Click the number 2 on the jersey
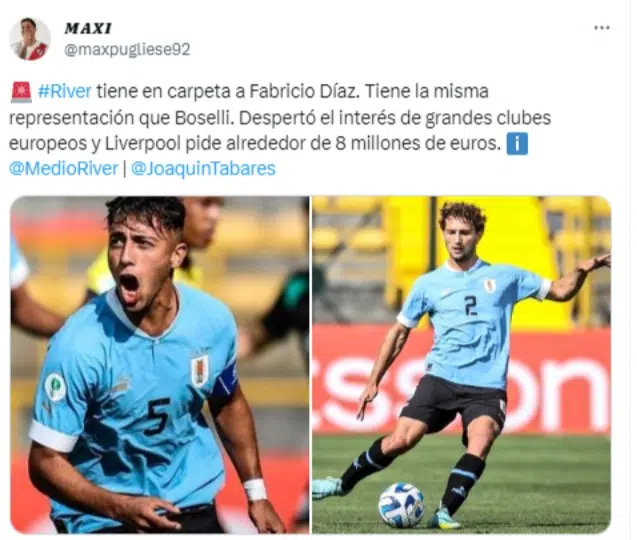637x540 pixels. pos(470,306)
